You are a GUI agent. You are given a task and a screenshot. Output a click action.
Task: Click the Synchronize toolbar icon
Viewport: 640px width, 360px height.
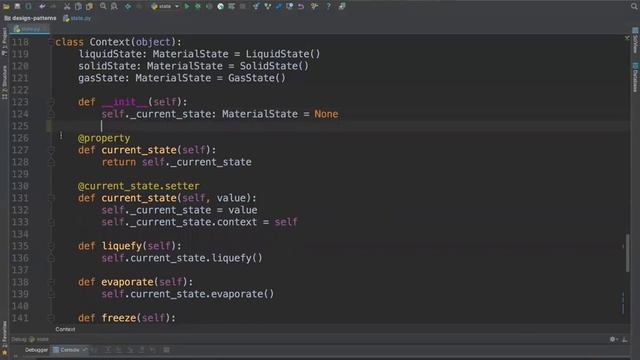coord(29,6)
